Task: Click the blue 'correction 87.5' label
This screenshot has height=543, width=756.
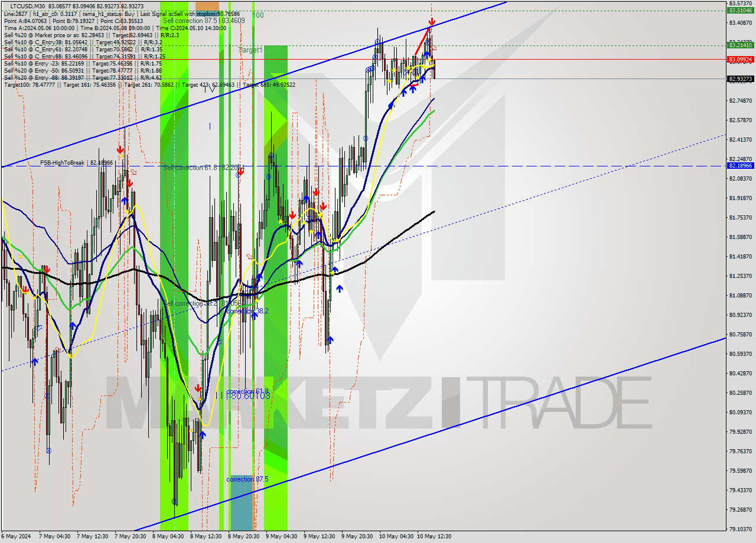Action: point(247,479)
